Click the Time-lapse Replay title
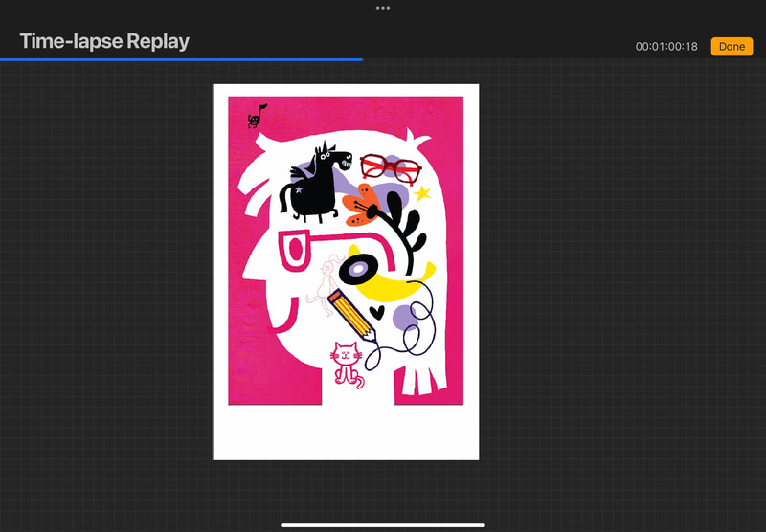The height and width of the screenshot is (532, 766). (x=104, y=41)
